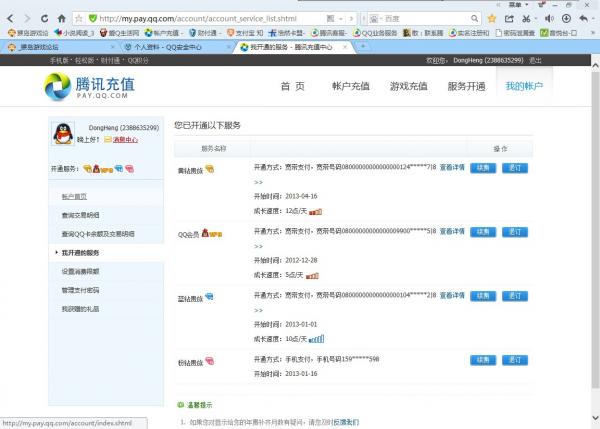The image size is (600, 429).
Task: Click the page vertical scrollbar down arrow
Action: 595,418
